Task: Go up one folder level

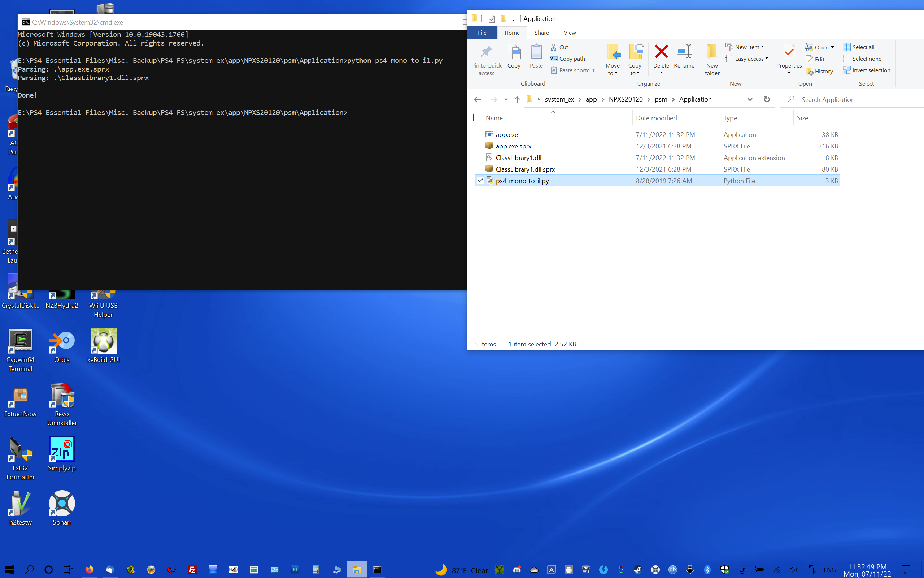Action: pyautogui.click(x=517, y=99)
